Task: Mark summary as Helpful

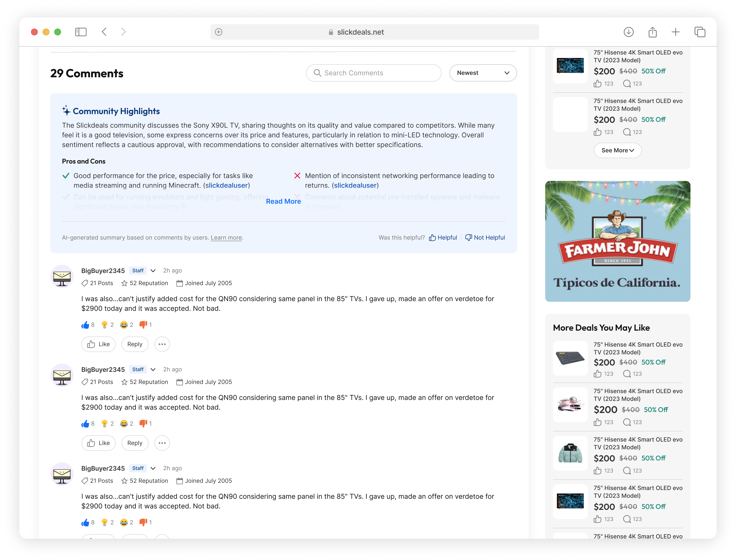Action: point(443,238)
